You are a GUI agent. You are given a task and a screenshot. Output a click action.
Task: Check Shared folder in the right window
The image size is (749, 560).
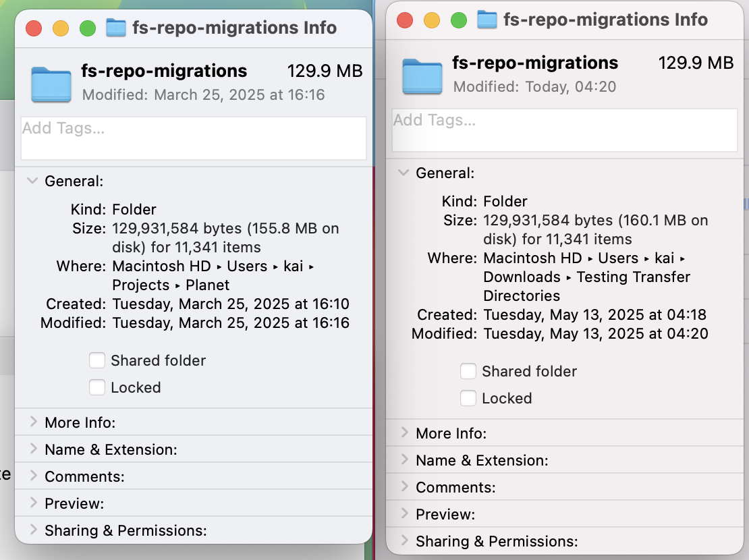click(468, 371)
